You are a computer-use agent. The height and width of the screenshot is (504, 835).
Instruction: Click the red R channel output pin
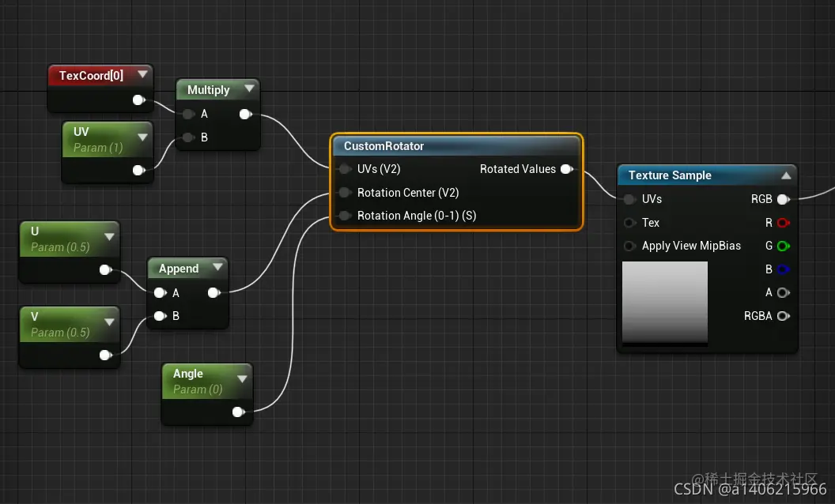(784, 223)
